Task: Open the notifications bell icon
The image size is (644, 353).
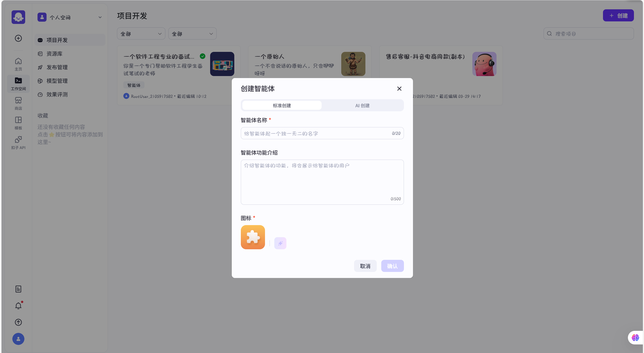Action: pyautogui.click(x=18, y=306)
